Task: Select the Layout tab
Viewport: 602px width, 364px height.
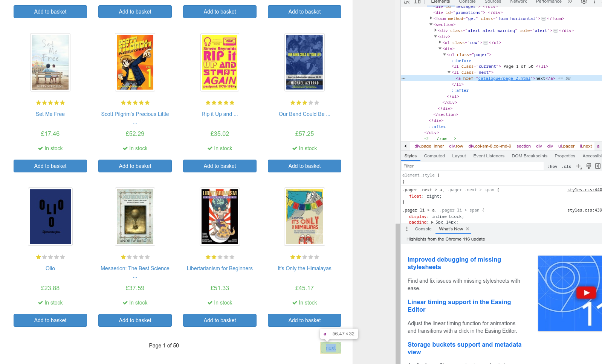Action: point(459,156)
